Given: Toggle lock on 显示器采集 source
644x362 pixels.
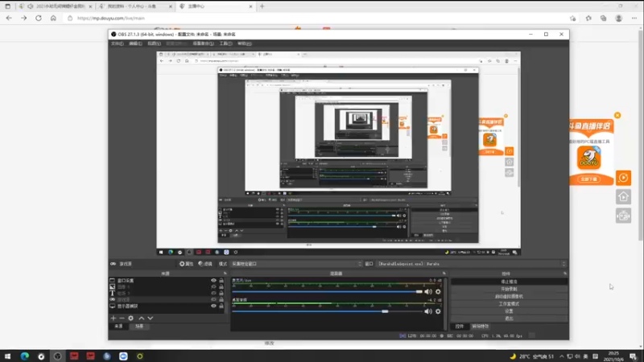Looking at the screenshot, I should click(x=221, y=306).
